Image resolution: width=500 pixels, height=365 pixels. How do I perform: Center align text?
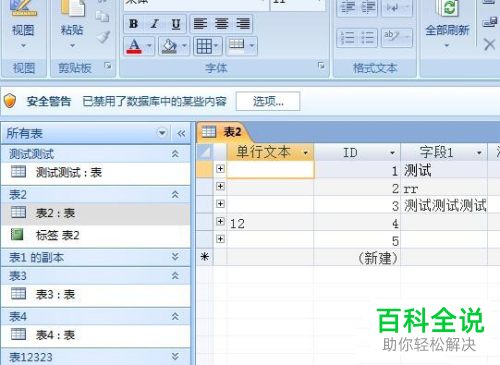(222, 24)
